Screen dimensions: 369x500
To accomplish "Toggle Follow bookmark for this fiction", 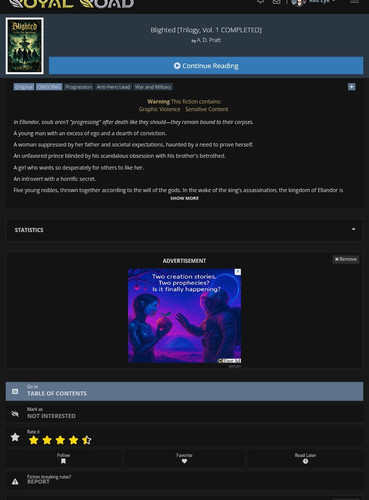I will coord(63,458).
